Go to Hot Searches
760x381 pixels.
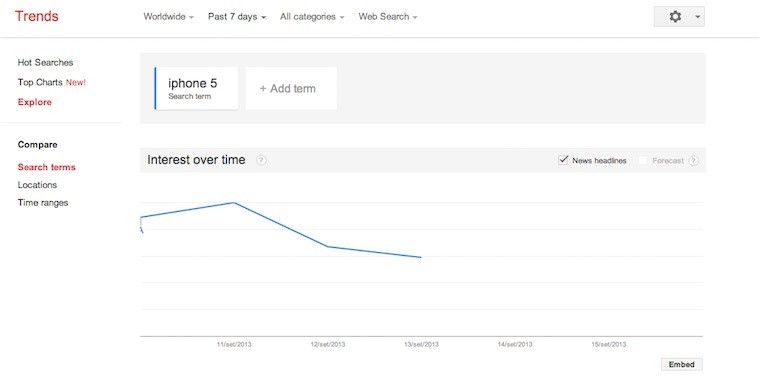pos(45,63)
